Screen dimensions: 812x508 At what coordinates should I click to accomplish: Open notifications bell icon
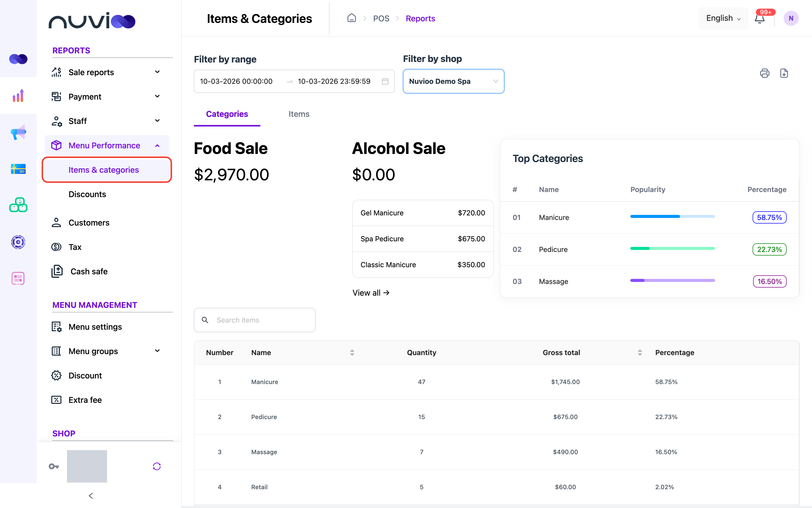point(760,19)
